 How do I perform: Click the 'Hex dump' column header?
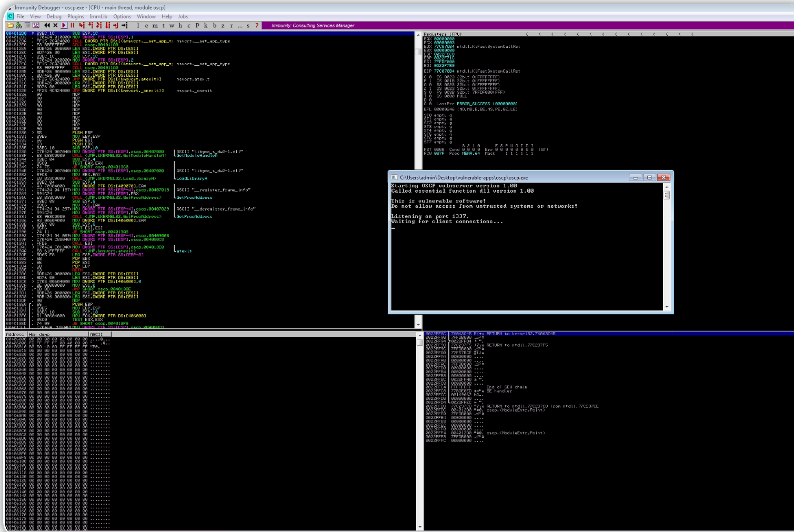pos(58,334)
